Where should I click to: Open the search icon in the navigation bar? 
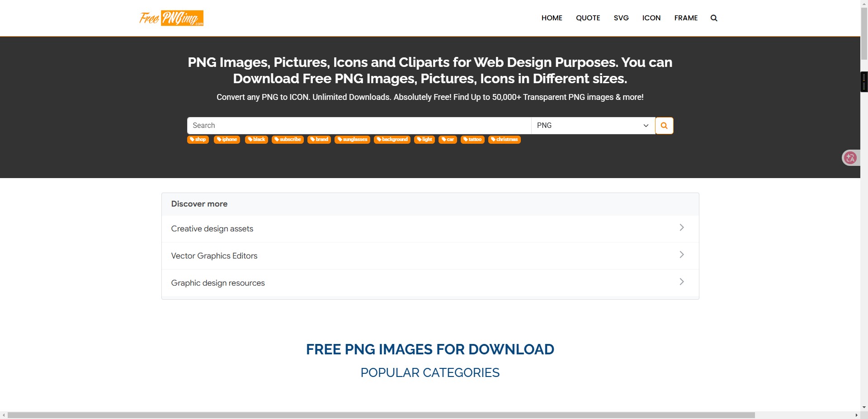713,18
